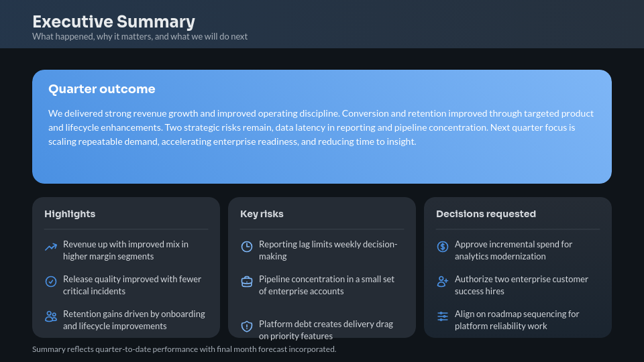Image resolution: width=644 pixels, height=362 pixels.
Task: Click the Approve incremental spend bullet text
Action: 513,250
